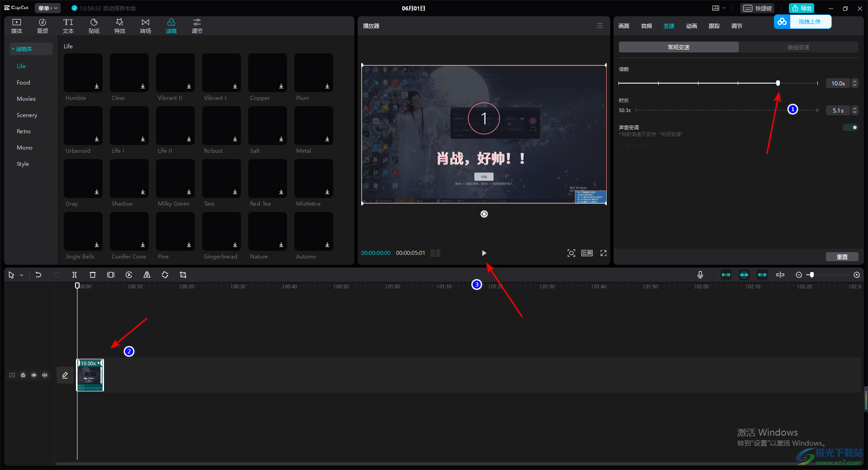The height and width of the screenshot is (470, 868).
Task: Click the microphone record voiceover icon
Action: [700, 275]
